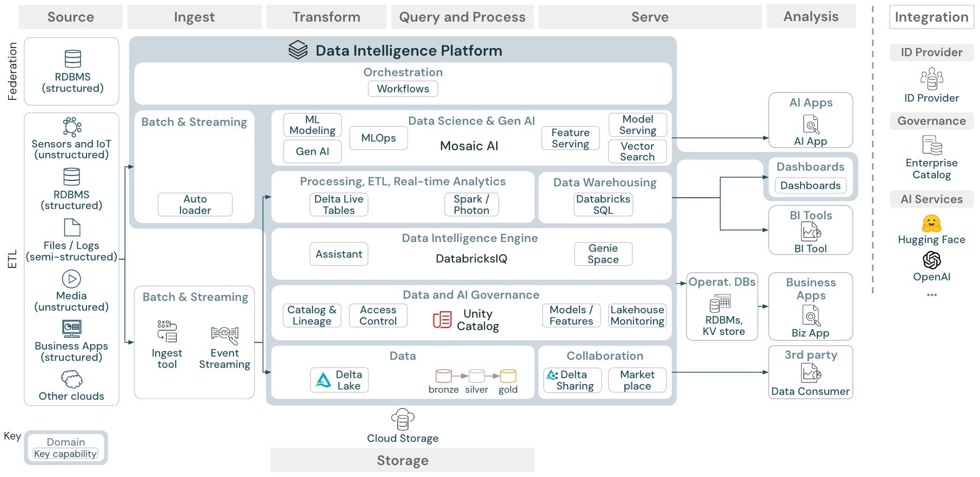This screenshot has width=980, height=477.
Task: Click the Dashboards capability box
Action: click(x=810, y=185)
